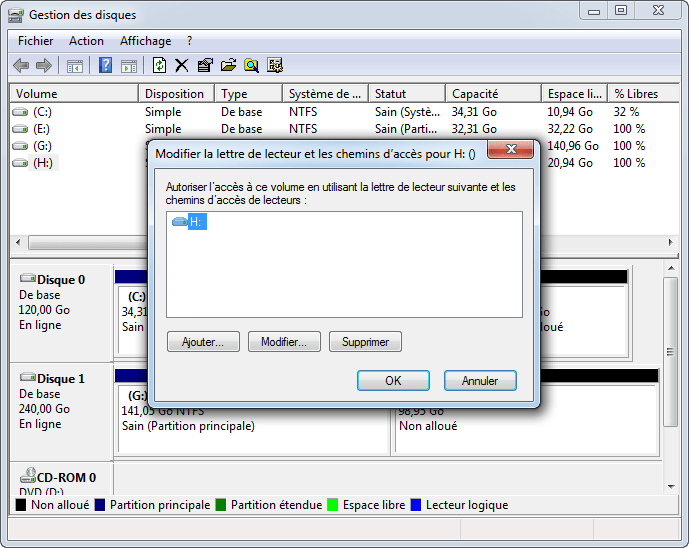Close the drive letter dialog with the red X
Viewport: 689px width, 548px height.
pos(511,149)
